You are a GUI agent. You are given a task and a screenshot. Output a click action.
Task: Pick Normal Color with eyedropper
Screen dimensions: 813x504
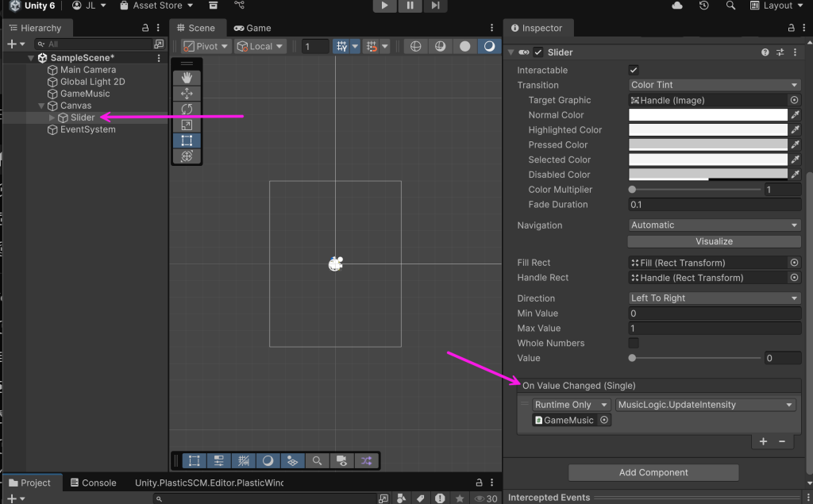(795, 115)
